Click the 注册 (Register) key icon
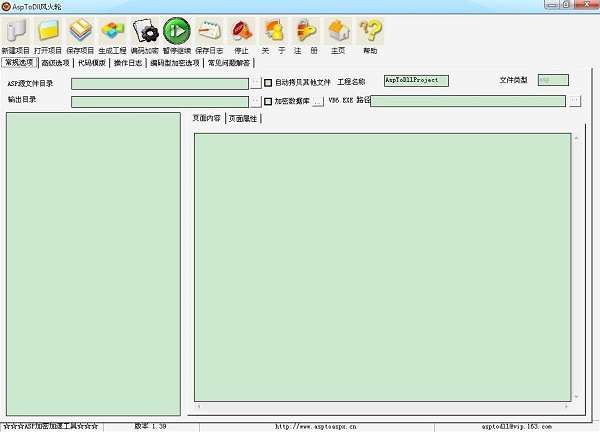The height and width of the screenshot is (432, 600). point(306,31)
